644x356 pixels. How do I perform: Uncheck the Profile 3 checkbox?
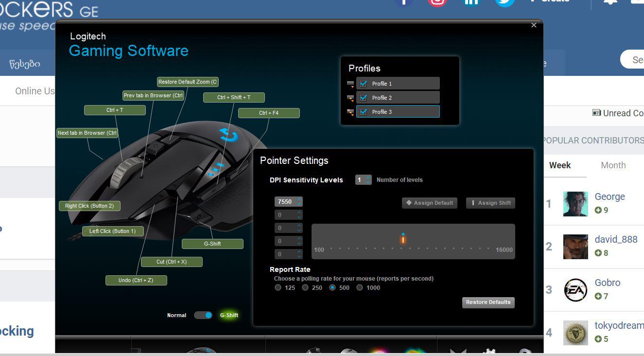(x=364, y=112)
